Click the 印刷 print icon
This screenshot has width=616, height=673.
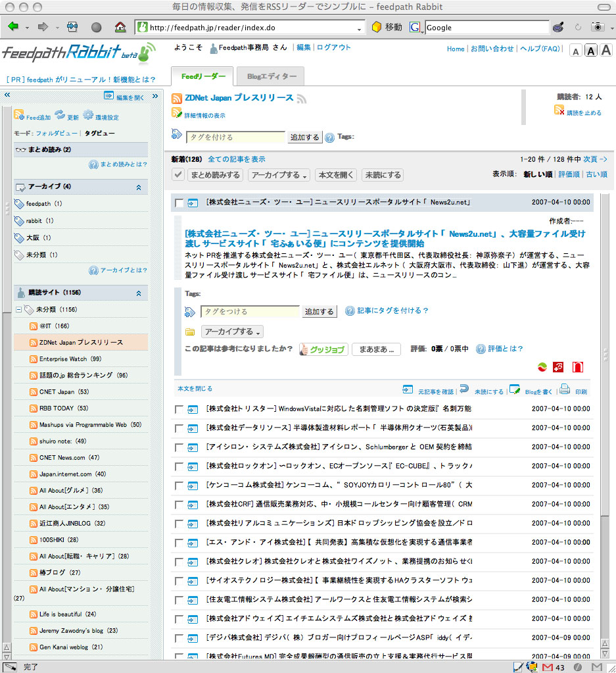[565, 389]
